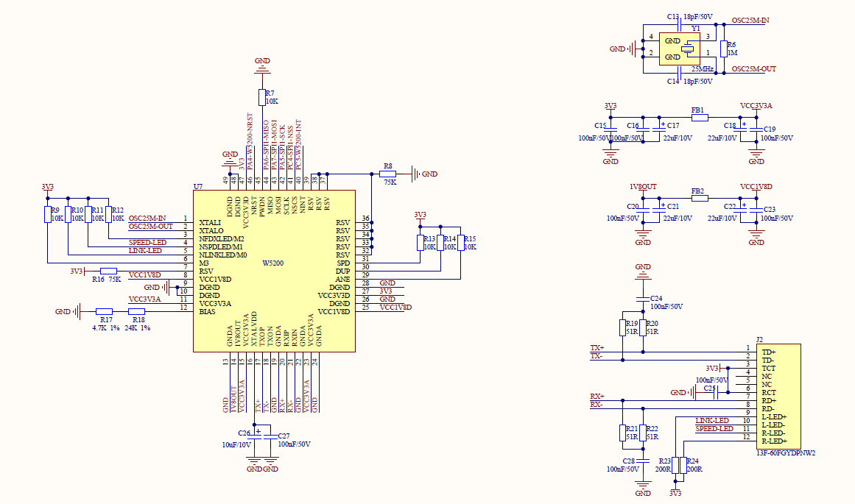Select the FB2 ferrite bead symbol

699,198
